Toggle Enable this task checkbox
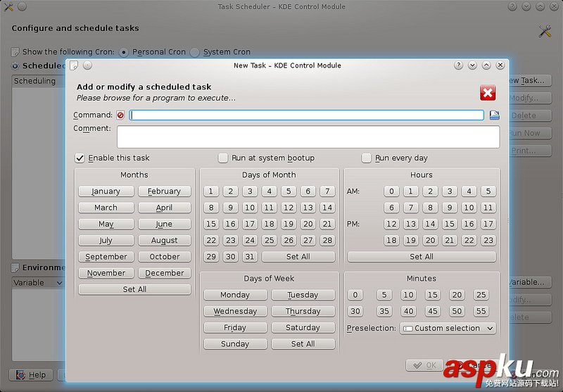 click(x=80, y=158)
